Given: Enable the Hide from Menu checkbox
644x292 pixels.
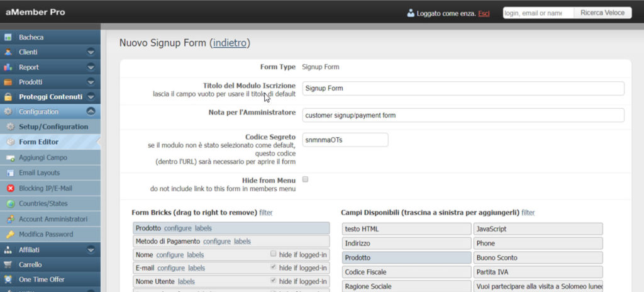Looking at the screenshot, I should point(306,179).
